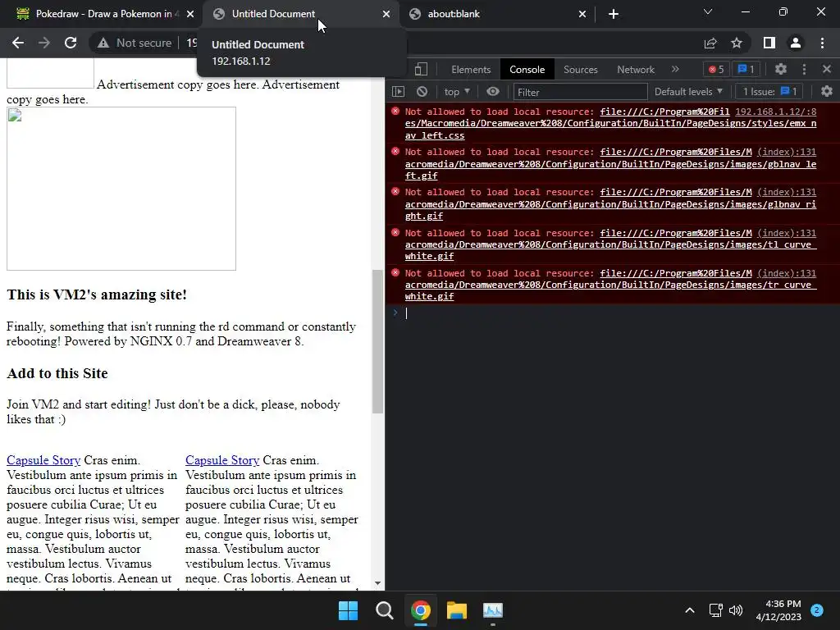Close the Pokedraw tab

pyautogui.click(x=190, y=14)
